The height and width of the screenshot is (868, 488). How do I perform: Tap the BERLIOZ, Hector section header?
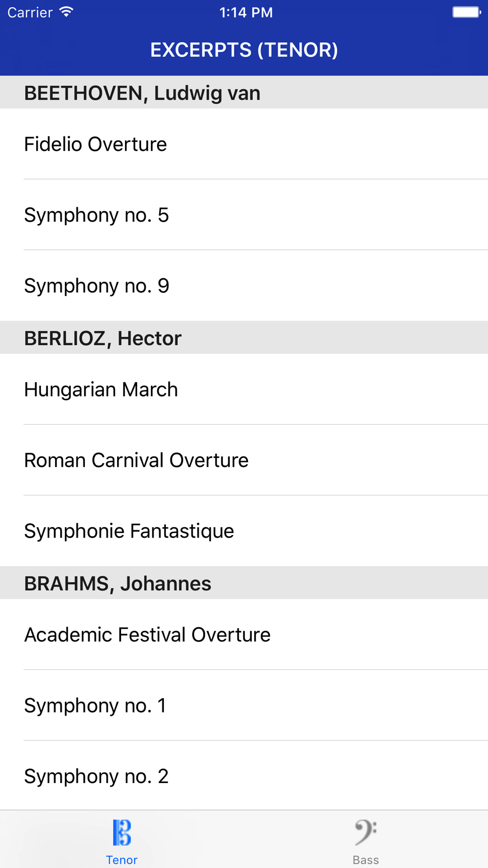click(244, 338)
